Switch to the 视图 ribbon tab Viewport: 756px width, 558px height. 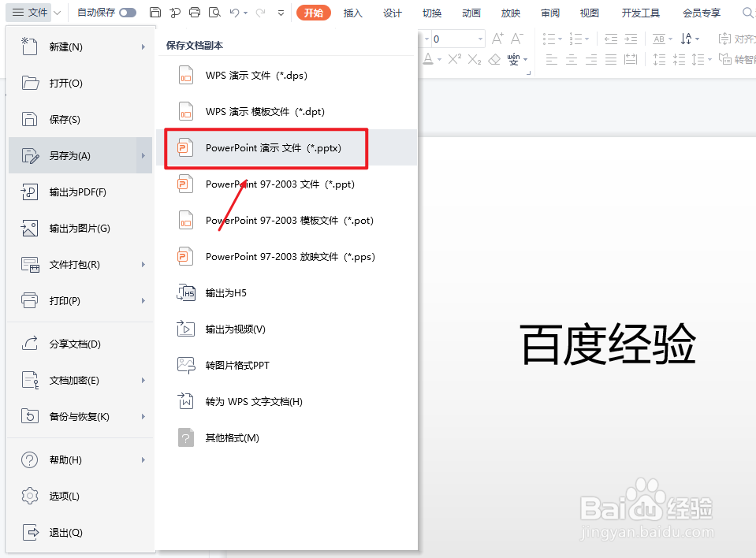[589, 13]
